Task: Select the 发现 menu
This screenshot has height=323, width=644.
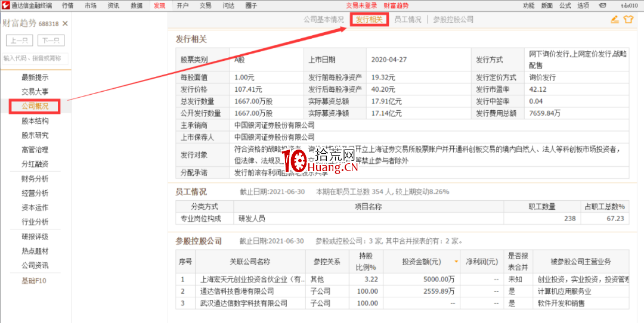Action: coord(159,5)
